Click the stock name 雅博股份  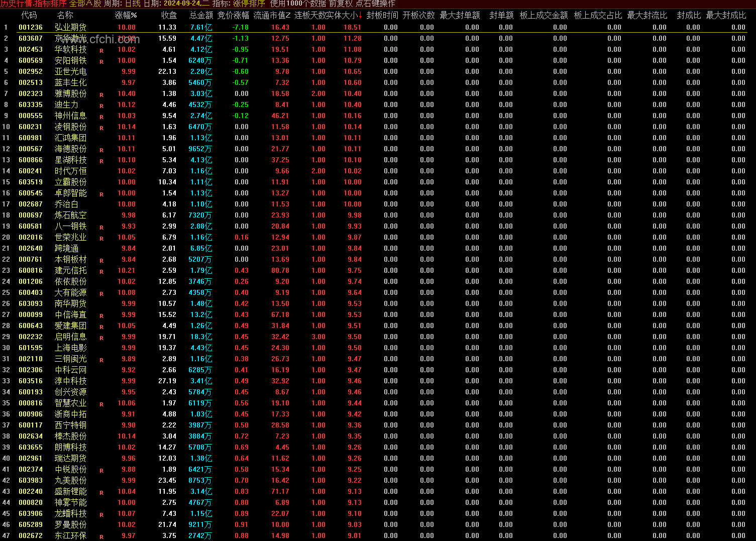pos(71,93)
